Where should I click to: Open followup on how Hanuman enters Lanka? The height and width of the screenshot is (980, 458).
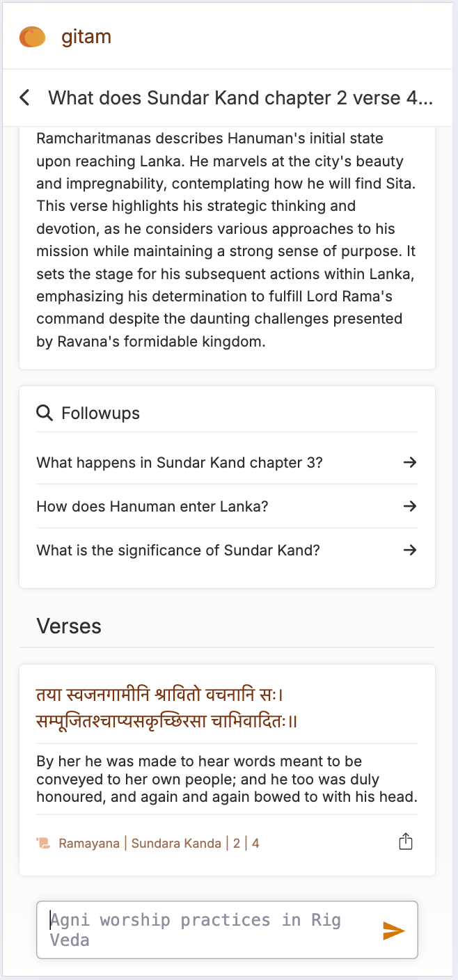[x=152, y=506]
